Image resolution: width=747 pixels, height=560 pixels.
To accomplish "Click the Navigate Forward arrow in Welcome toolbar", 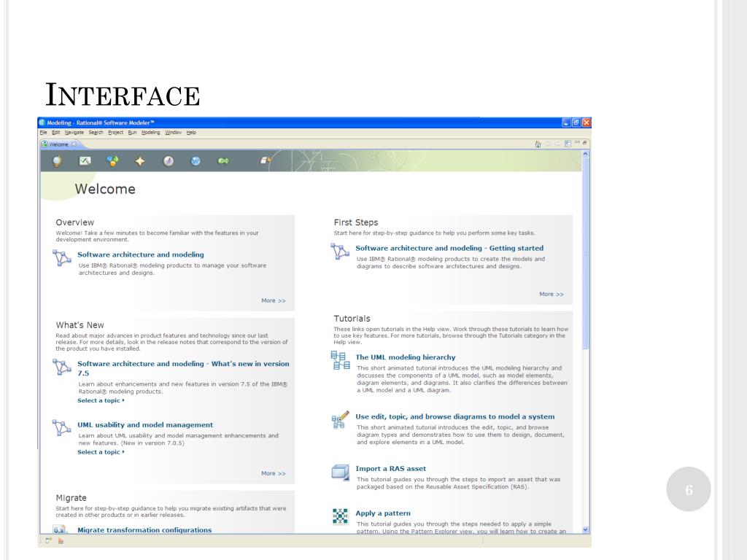I will pos(557,144).
